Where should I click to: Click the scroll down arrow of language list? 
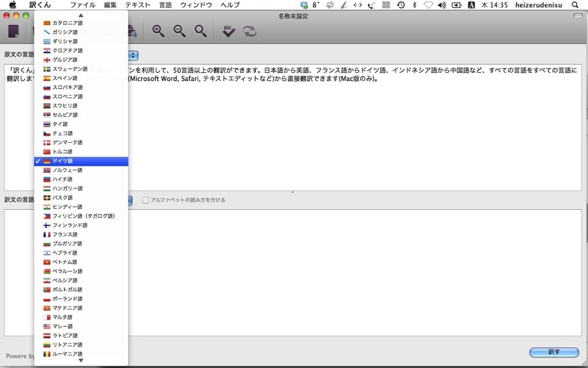pyautogui.click(x=81, y=361)
